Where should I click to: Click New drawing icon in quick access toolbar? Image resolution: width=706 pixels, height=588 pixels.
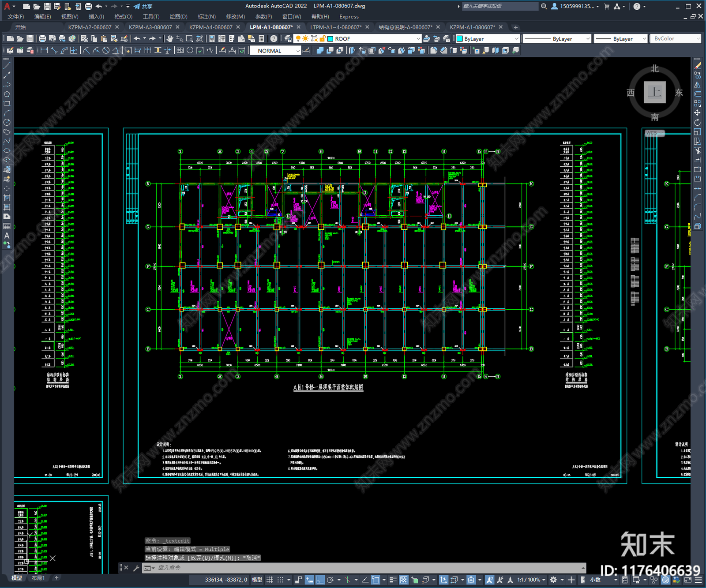coord(26,6)
